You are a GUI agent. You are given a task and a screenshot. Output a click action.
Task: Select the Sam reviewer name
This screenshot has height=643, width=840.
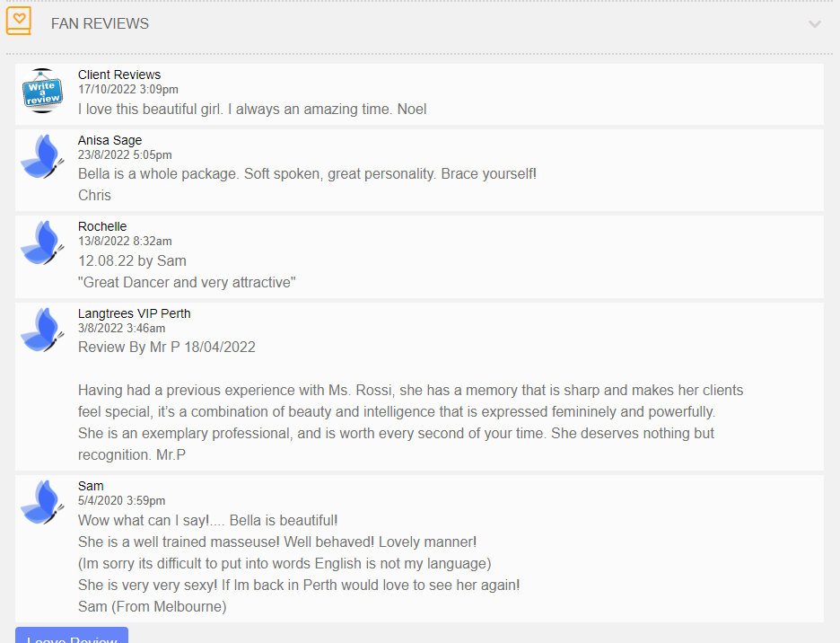(x=91, y=486)
